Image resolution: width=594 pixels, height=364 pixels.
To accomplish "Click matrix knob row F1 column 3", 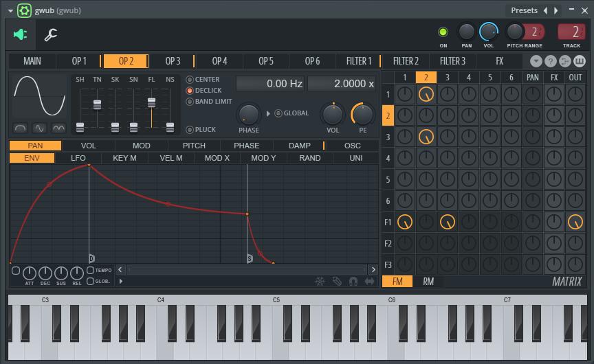I will click(448, 222).
